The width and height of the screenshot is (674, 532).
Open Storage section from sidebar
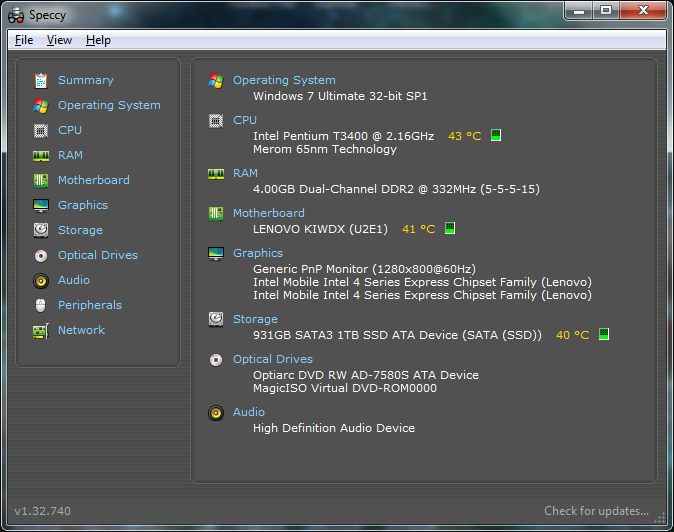80,230
